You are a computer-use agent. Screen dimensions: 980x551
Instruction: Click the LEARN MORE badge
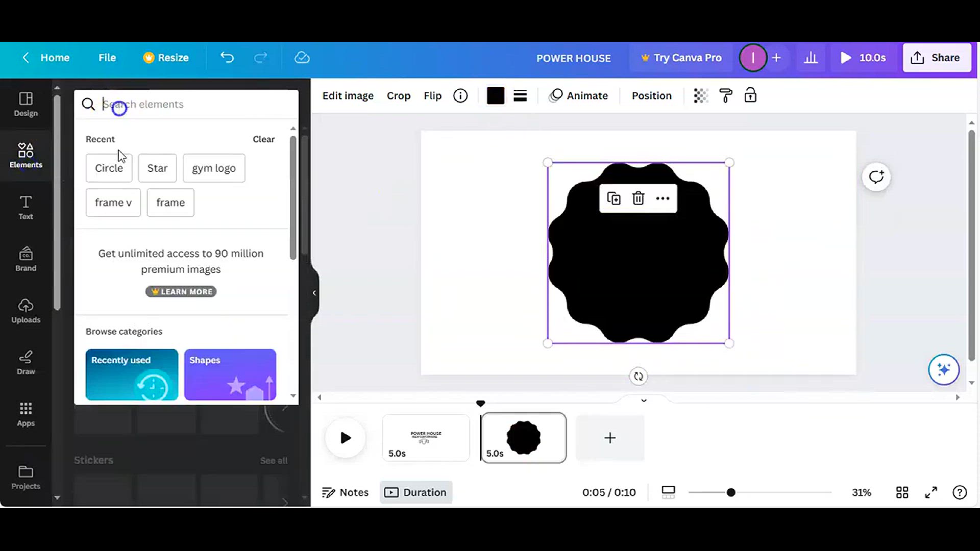click(x=181, y=292)
